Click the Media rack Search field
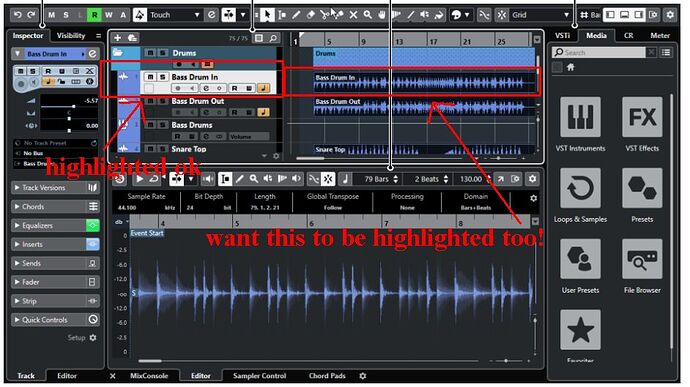Viewport: 690px width, 387px height. [x=599, y=52]
